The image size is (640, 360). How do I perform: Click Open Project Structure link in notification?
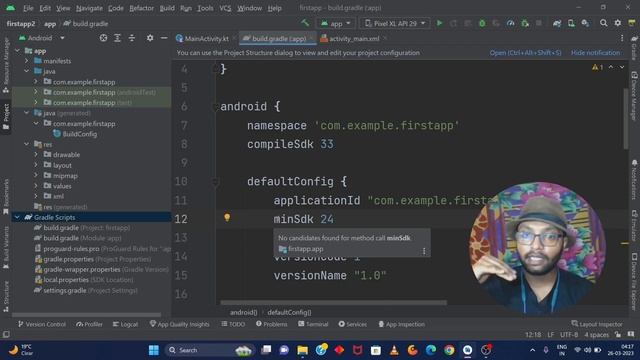coord(525,53)
